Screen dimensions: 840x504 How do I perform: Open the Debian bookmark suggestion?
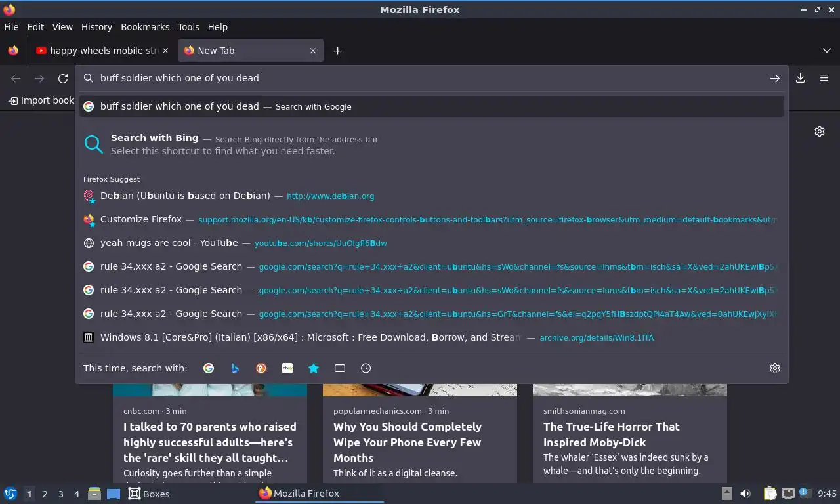point(432,196)
